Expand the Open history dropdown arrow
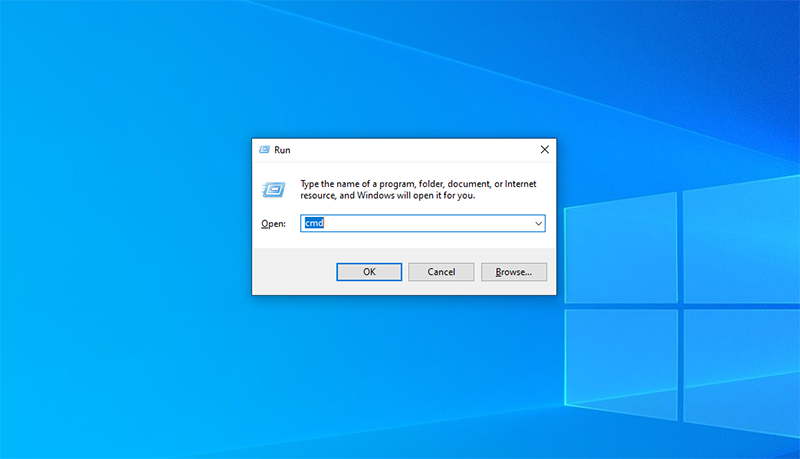Screen dimensions: 800x459 pos(538,223)
